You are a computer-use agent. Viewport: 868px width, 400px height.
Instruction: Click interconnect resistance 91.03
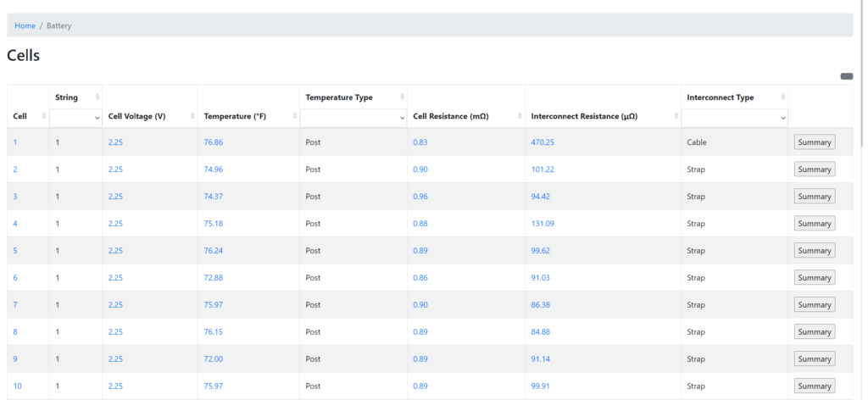tap(540, 278)
